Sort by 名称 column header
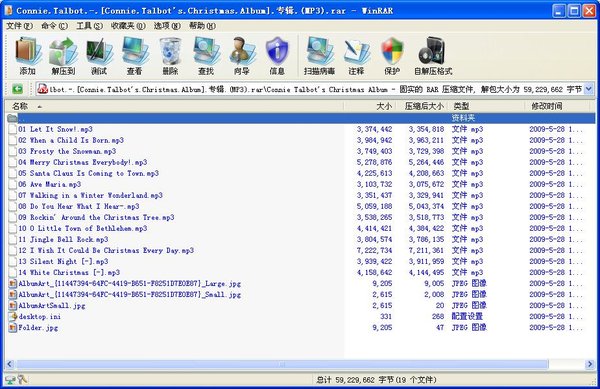 [x=174, y=106]
